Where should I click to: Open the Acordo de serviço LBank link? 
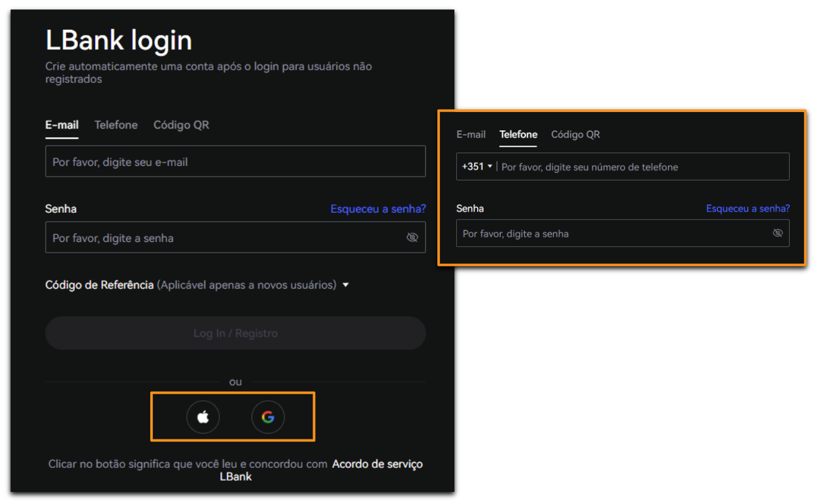377,465
